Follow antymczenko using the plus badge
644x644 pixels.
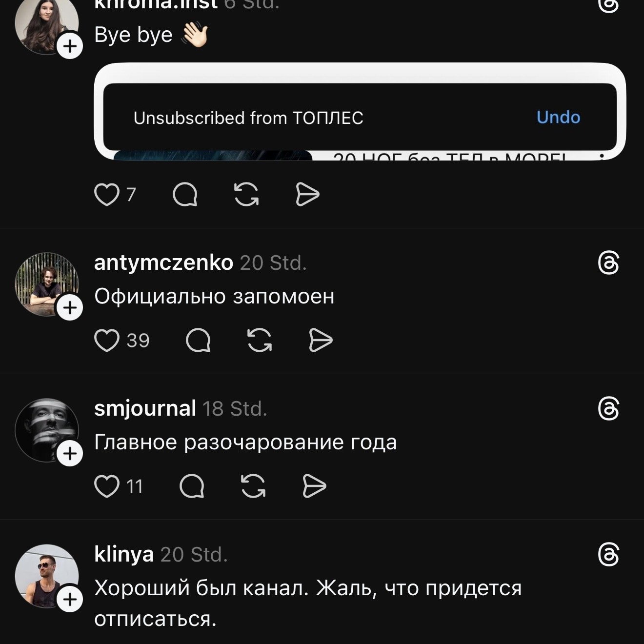tap(70, 308)
